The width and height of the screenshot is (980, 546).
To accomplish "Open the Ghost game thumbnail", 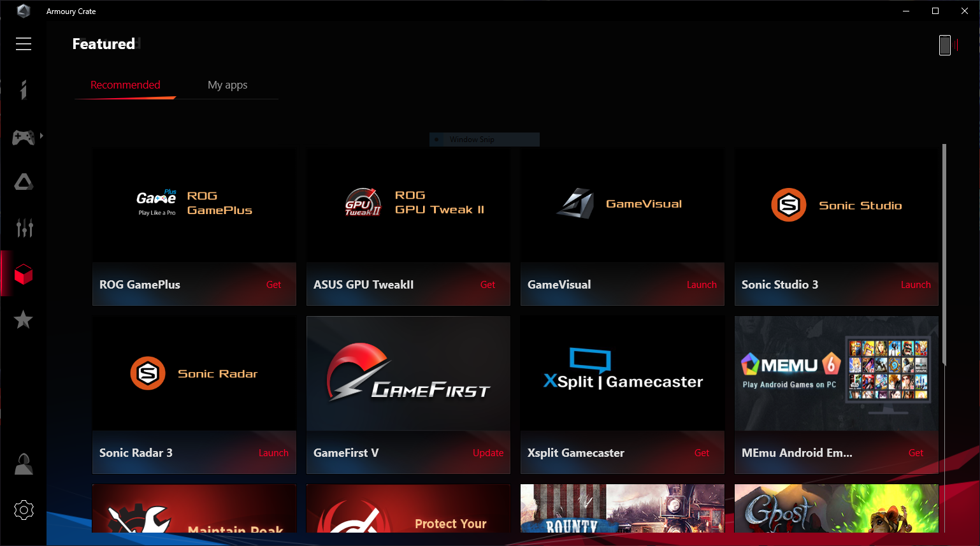I will (x=837, y=508).
